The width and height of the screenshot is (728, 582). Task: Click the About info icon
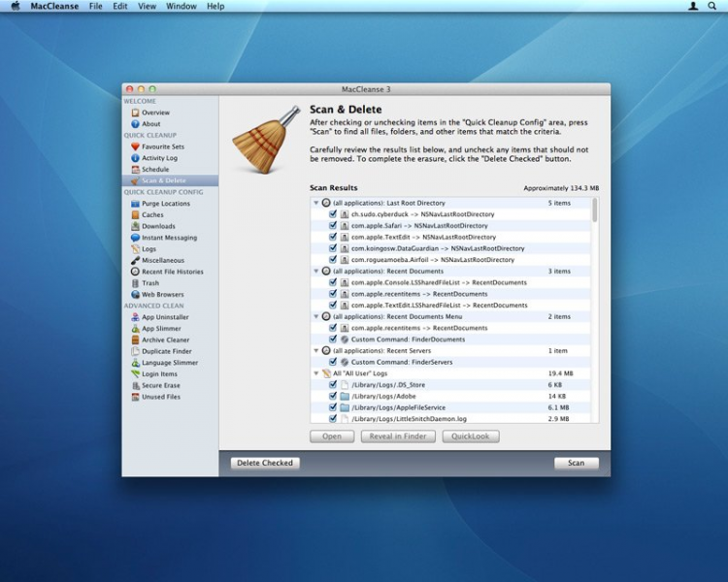tap(135, 124)
